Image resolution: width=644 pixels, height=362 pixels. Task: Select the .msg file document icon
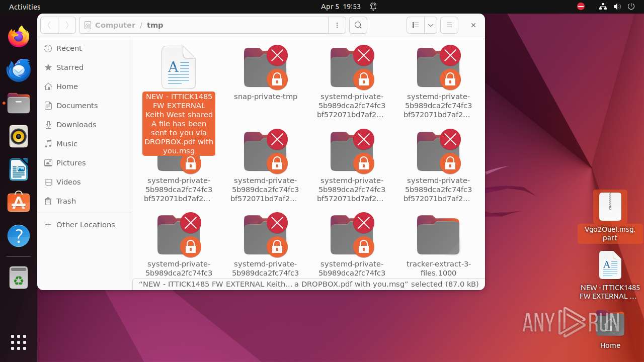(179, 67)
